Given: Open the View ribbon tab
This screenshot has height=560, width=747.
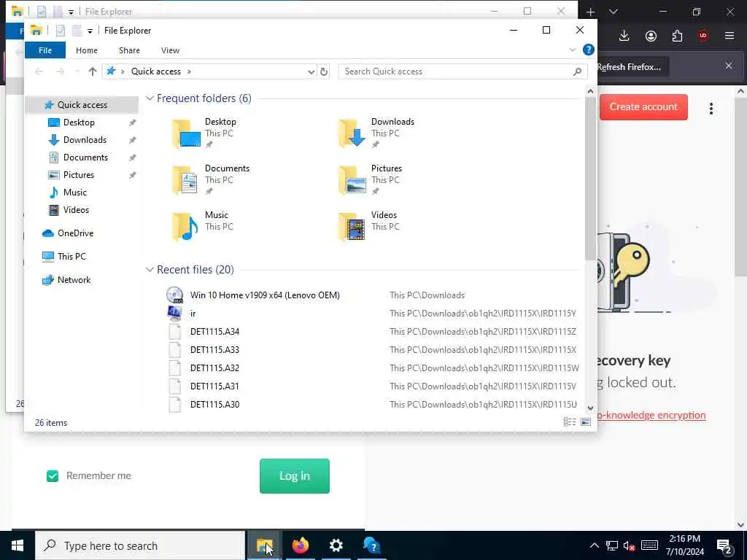Looking at the screenshot, I should click(x=170, y=50).
